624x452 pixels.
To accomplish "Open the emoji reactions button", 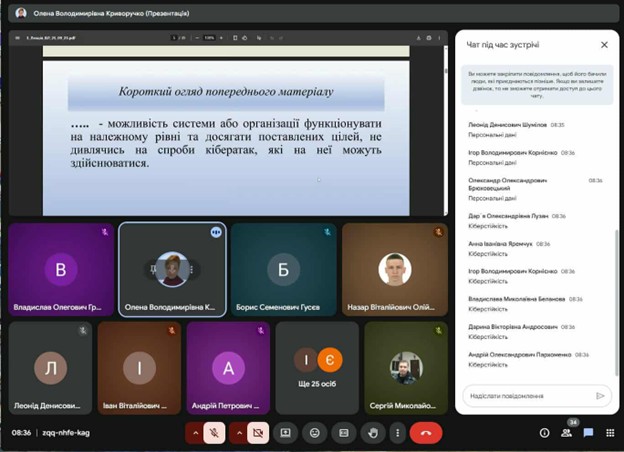I will [x=315, y=433].
